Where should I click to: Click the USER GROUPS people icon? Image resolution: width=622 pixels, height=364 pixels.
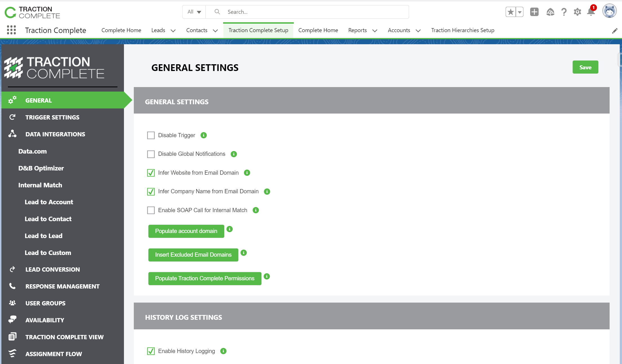[12, 303]
